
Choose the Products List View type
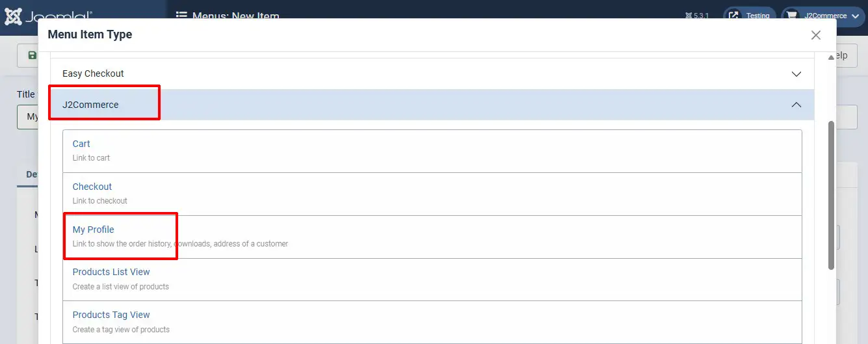tap(432, 280)
